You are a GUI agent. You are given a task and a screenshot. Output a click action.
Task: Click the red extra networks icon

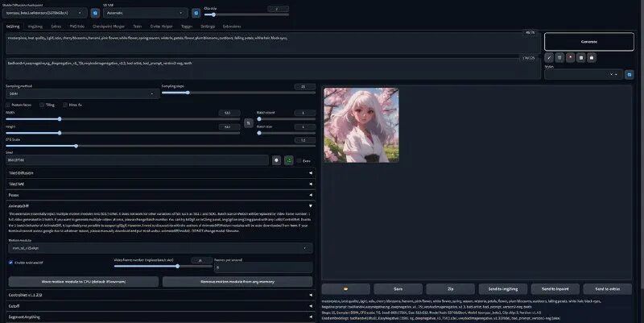tap(571, 58)
